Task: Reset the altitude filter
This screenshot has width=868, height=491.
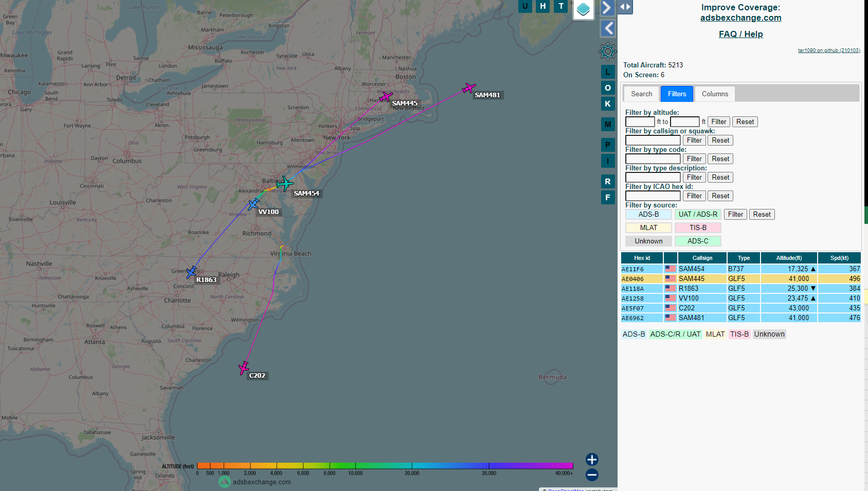Action: tap(745, 122)
